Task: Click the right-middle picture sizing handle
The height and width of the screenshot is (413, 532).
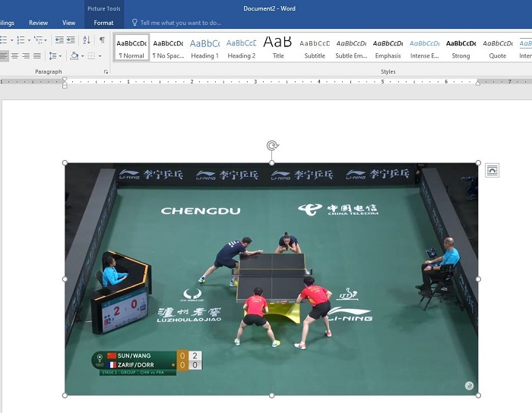Action: (478, 279)
